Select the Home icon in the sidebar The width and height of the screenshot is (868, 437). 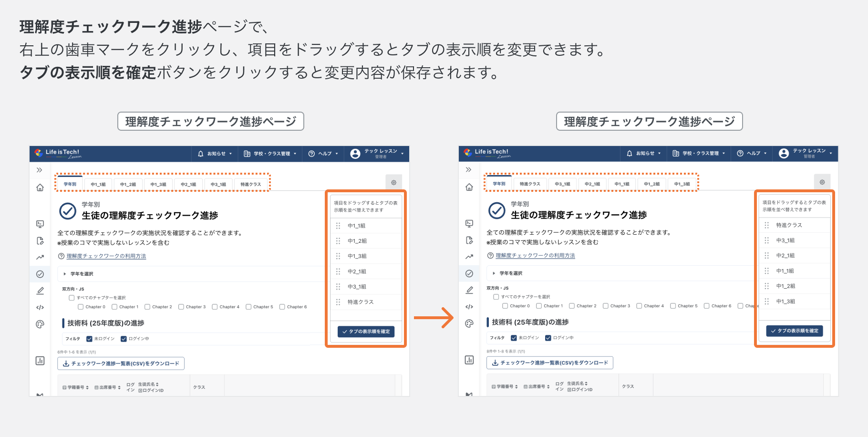coord(40,187)
